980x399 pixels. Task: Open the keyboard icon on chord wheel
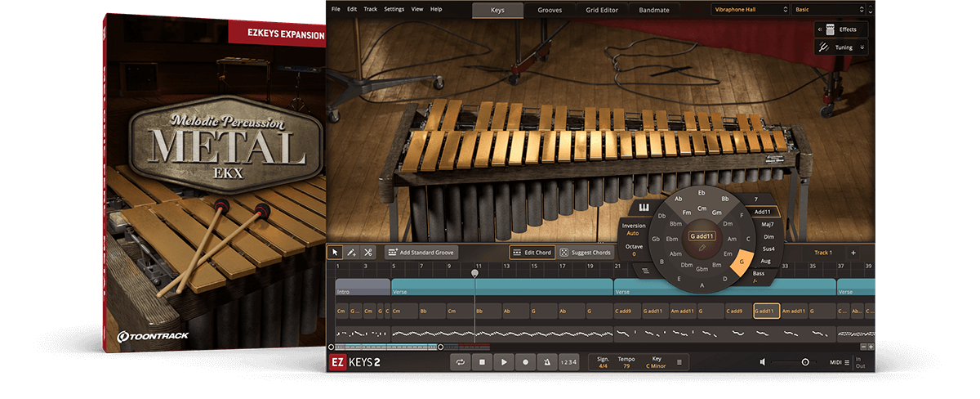[644, 207]
